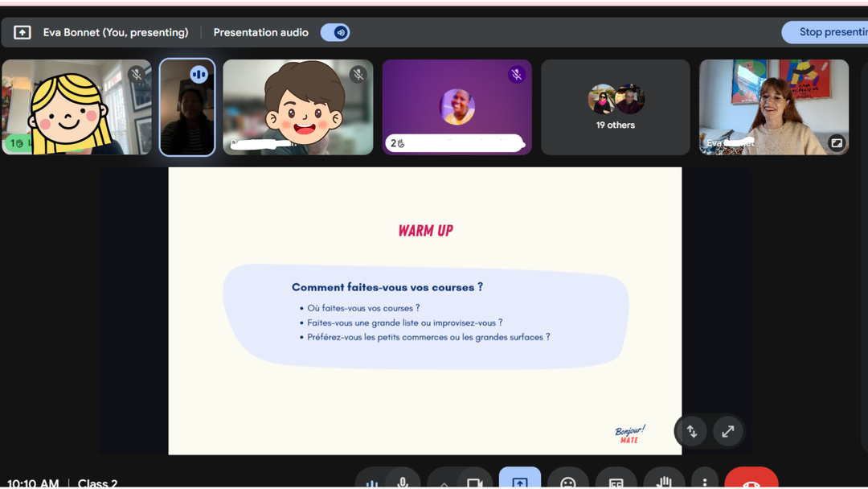
Task: Click the scroll presentation control arrows
Action: (691, 431)
